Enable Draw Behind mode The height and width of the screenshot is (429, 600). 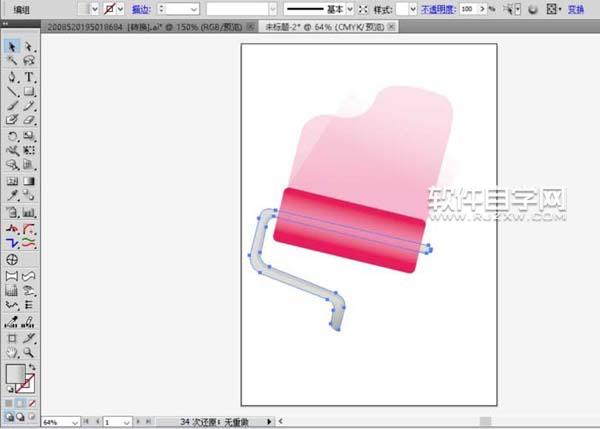20,417
